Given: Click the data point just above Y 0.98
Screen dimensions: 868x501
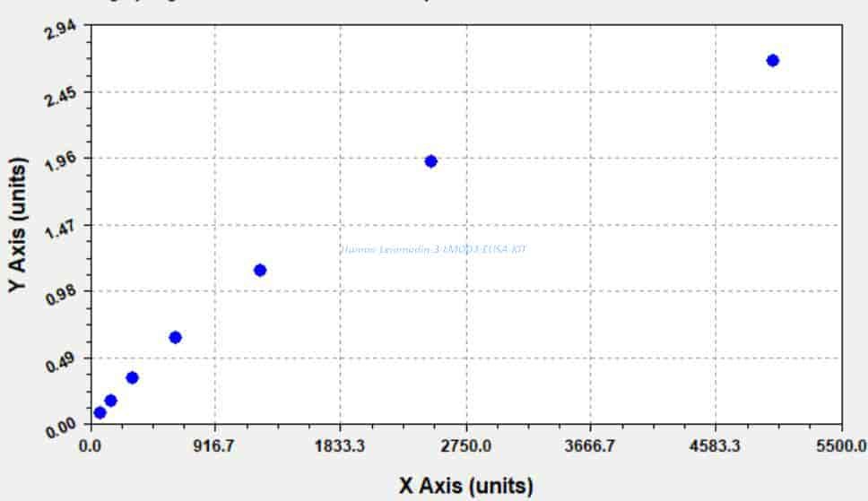Looking at the screenshot, I should [260, 270].
